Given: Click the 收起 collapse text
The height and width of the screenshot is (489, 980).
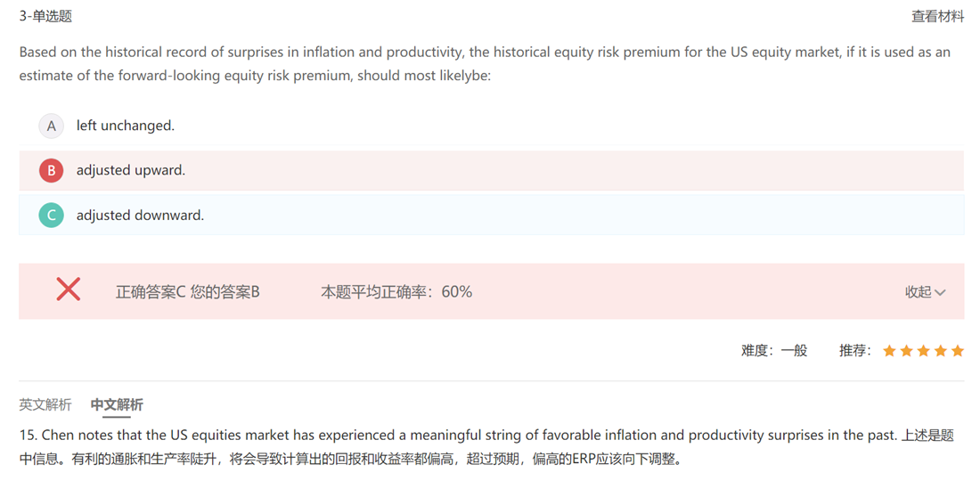Looking at the screenshot, I should click(x=918, y=292).
